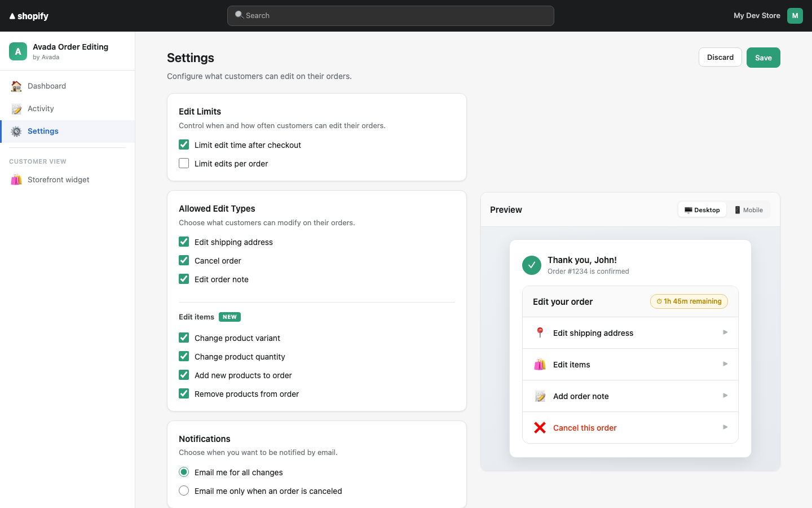Viewport: 812px width, 508px height.
Task: Focus the Search input field
Action: pyautogui.click(x=391, y=16)
